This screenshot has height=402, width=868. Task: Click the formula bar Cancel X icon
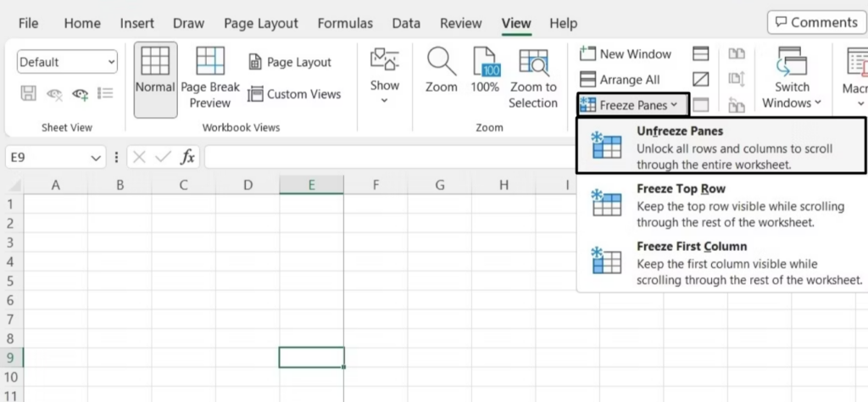click(x=140, y=157)
